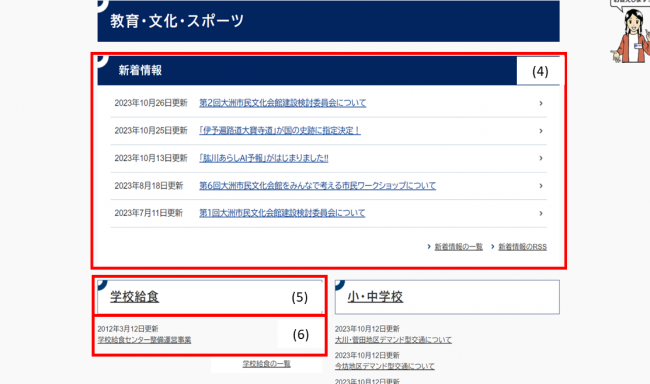Click arrow icon before 新着情報のRSS
This screenshot has width=650, height=384.
tap(492, 247)
